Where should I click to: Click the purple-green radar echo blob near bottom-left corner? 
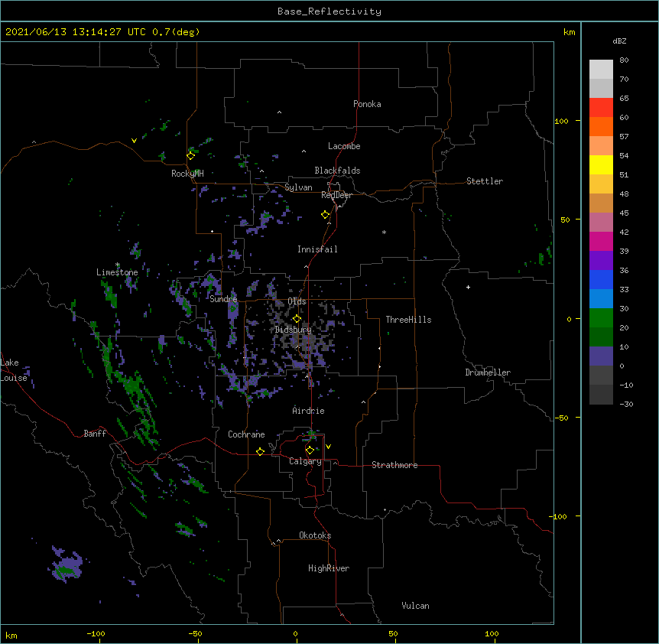pos(66,564)
